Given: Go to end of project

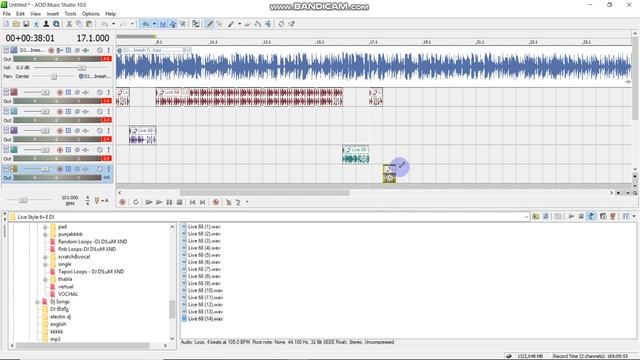Looking at the screenshot, I should 203,202.
